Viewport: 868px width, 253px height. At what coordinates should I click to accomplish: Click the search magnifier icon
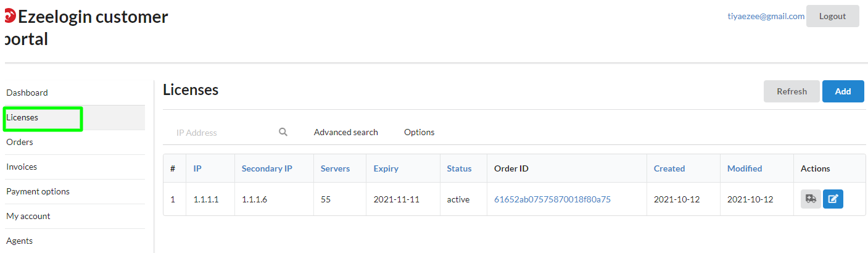click(x=283, y=132)
